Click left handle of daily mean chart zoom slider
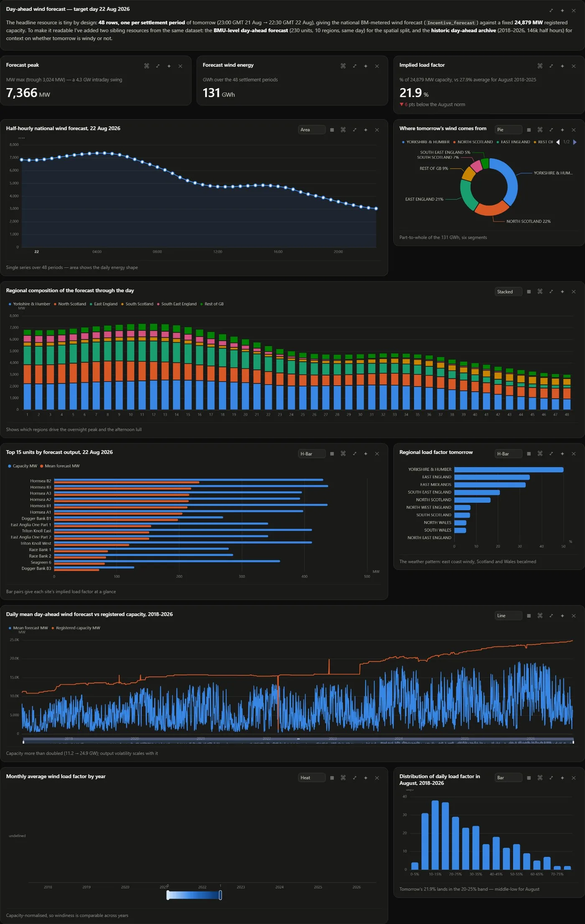The image size is (585, 924). 23,742
